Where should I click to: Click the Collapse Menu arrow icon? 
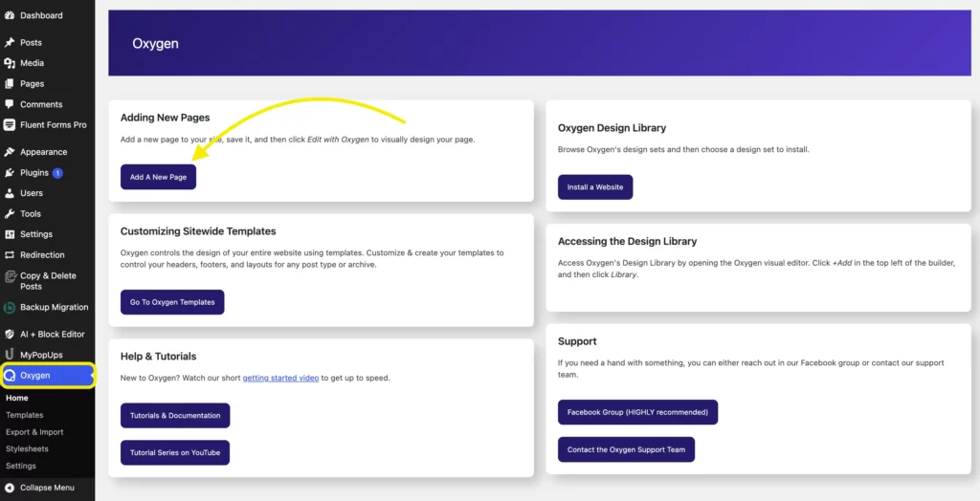[x=10, y=488]
